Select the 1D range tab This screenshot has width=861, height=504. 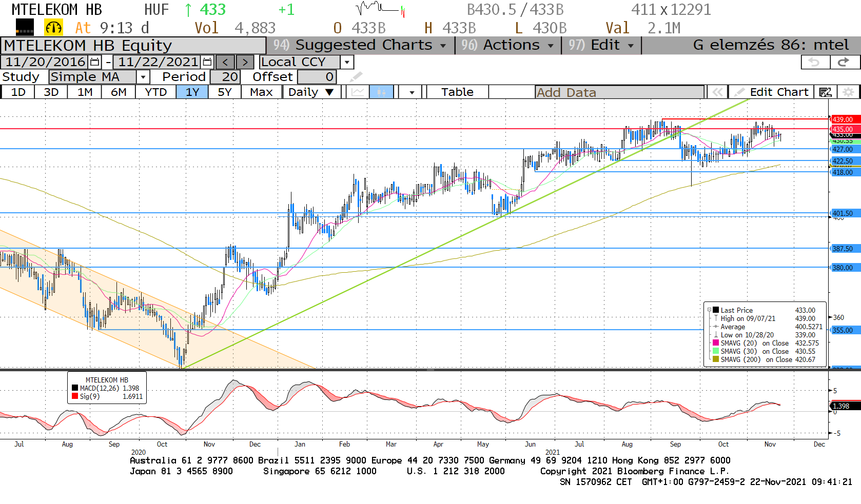(18, 92)
